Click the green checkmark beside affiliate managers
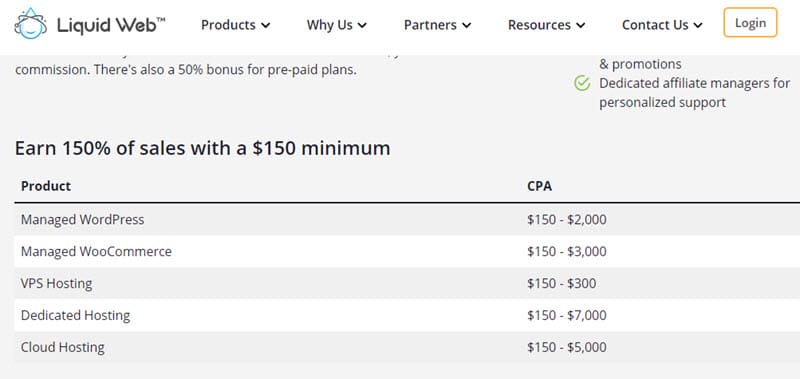The height and width of the screenshot is (379, 800). 582,83
